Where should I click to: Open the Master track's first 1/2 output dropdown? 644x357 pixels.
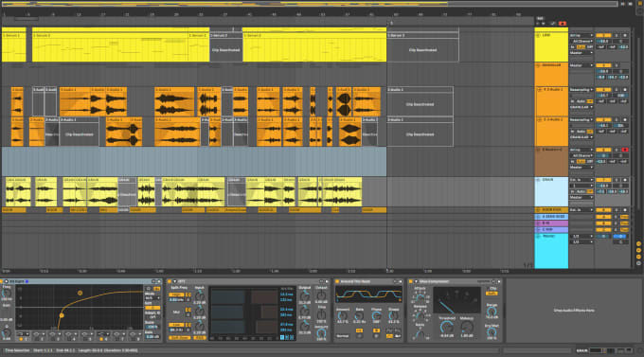click(x=581, y=236)
